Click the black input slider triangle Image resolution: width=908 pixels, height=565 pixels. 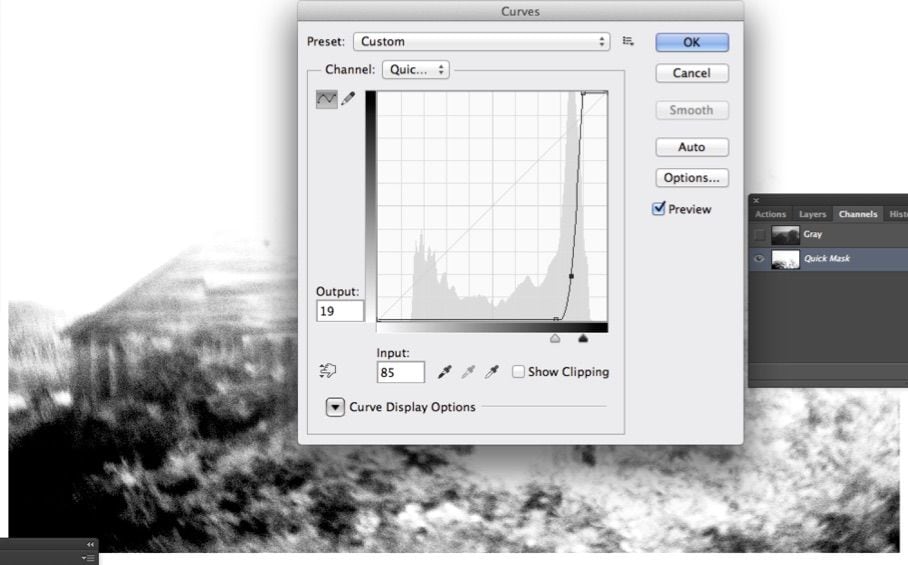tap(583, 338)
